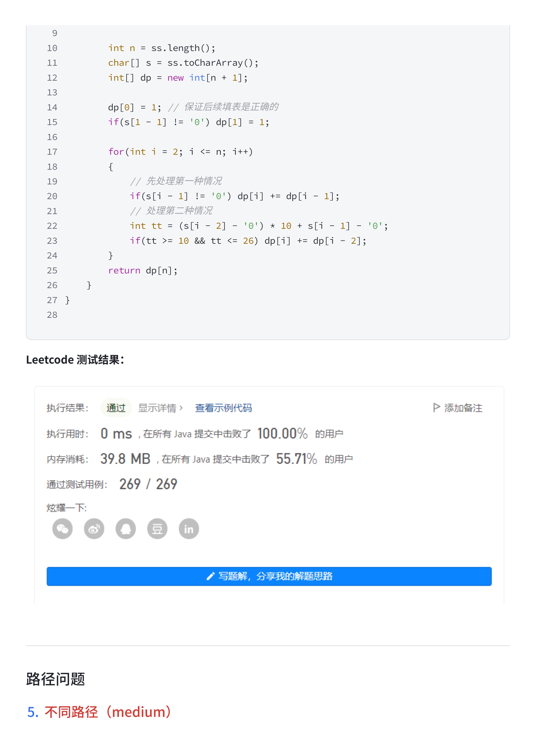Click the 'return dp[n];' code line
Image resolution: width=535 pixels, height=756 pixels.
pos(143,271)
